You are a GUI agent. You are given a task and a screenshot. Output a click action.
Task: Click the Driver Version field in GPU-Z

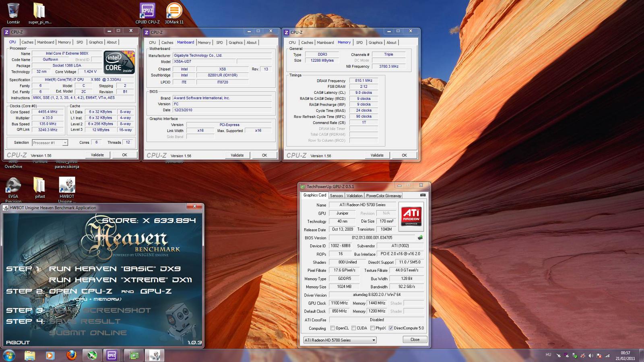[377, 295]
